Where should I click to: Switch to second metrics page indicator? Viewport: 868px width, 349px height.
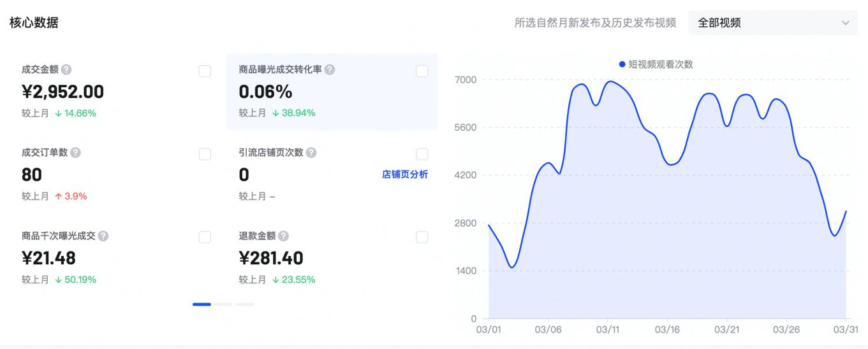[223, 304]
